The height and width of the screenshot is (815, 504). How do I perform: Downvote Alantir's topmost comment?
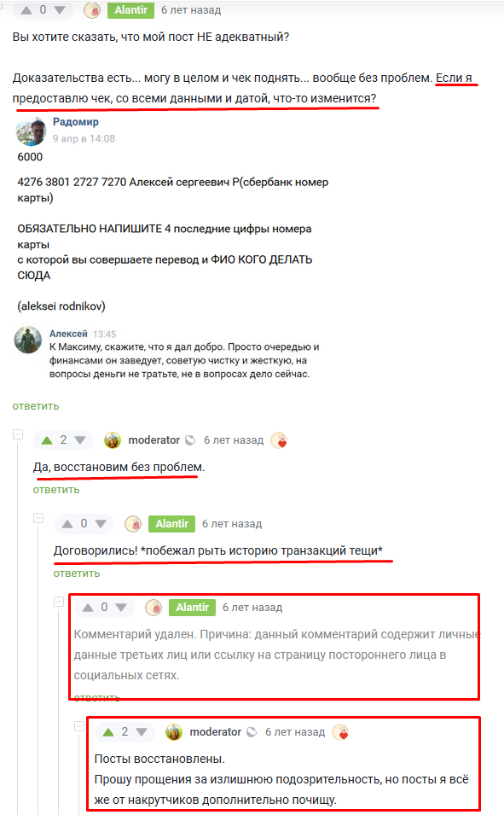pyautogui.click(x=60, y=10)
